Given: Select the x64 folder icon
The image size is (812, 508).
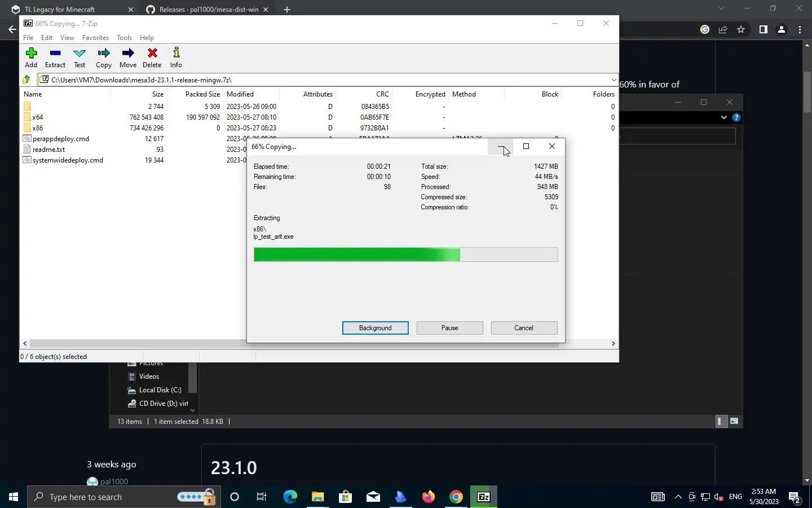Looking at the screenshot, I should pos(27,117).
